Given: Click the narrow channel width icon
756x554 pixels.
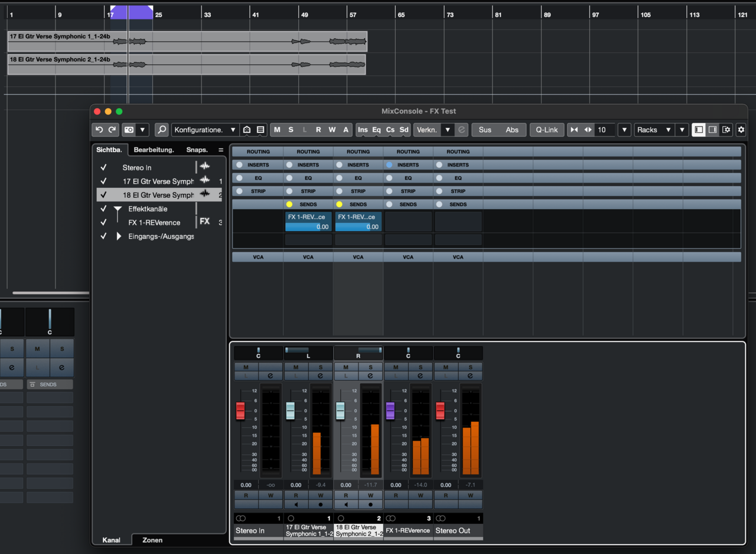Looking at the screenshot, I should tap(574, 130).
